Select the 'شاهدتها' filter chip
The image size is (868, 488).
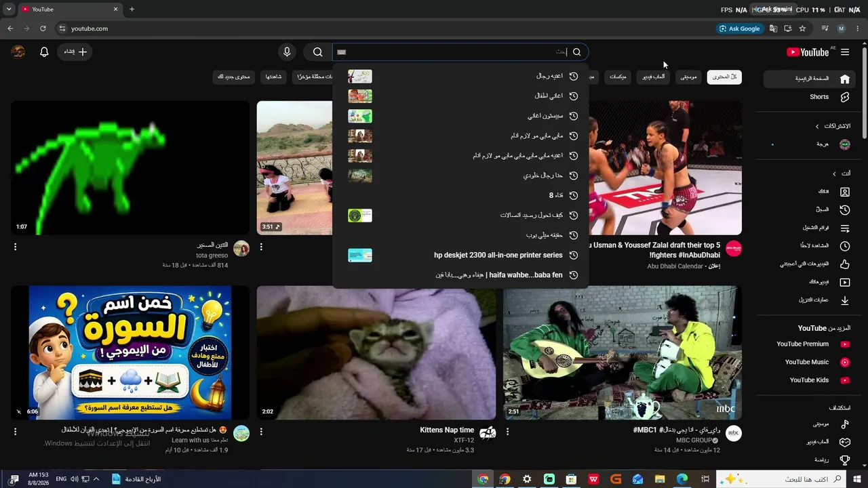tap(273, 77)
